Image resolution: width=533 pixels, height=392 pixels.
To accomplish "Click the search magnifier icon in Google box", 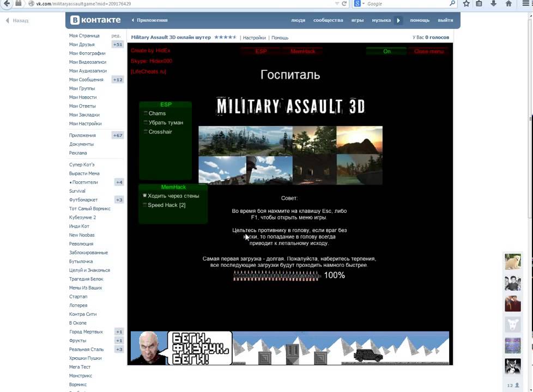I will coord(452,3).
